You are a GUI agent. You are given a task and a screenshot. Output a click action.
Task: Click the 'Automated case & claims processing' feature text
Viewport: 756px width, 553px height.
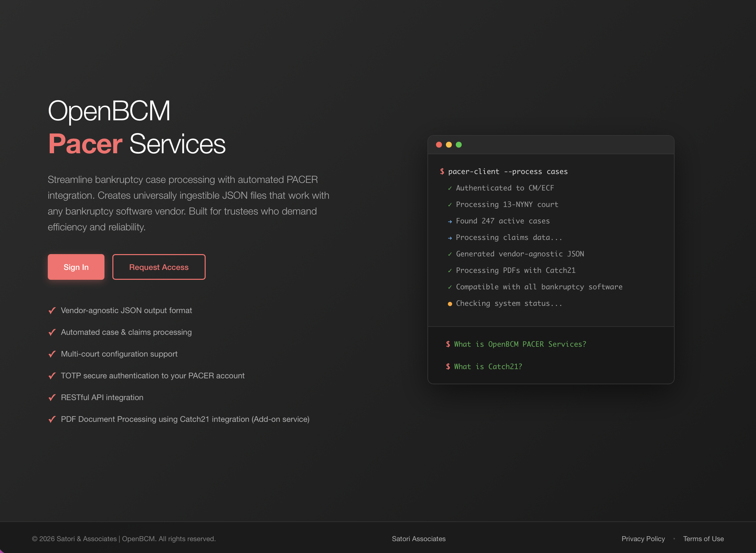click(x=126, y=332)
